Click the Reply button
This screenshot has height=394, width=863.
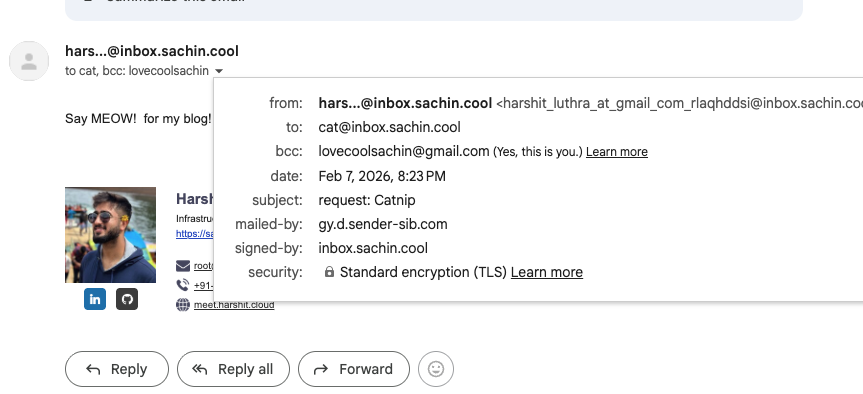point(117,369)
